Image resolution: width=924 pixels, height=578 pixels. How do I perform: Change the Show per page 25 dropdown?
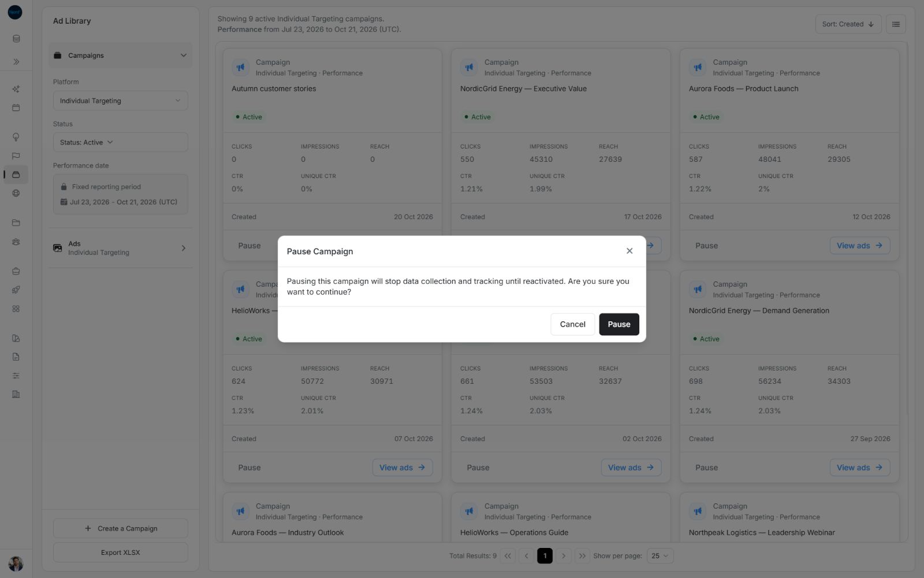click(x=660, y=555)
